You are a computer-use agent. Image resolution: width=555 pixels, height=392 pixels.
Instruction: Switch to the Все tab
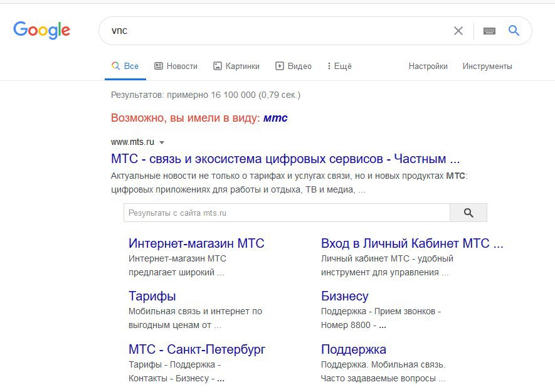125,66
